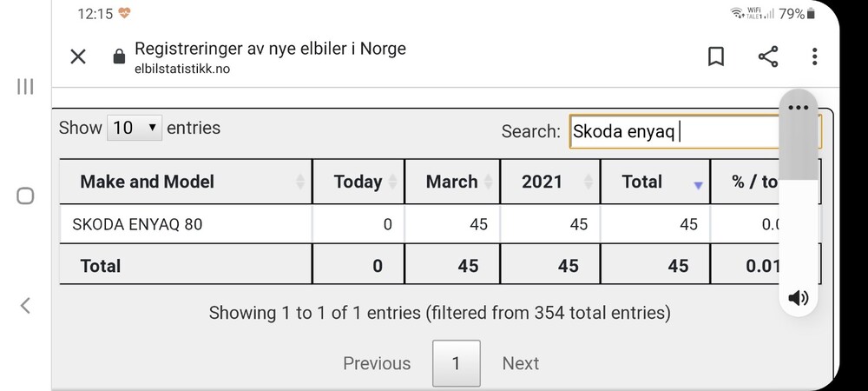The width and height of the screenshot is (868, 391).
Task: Go to the Next page
Action: 521,363
